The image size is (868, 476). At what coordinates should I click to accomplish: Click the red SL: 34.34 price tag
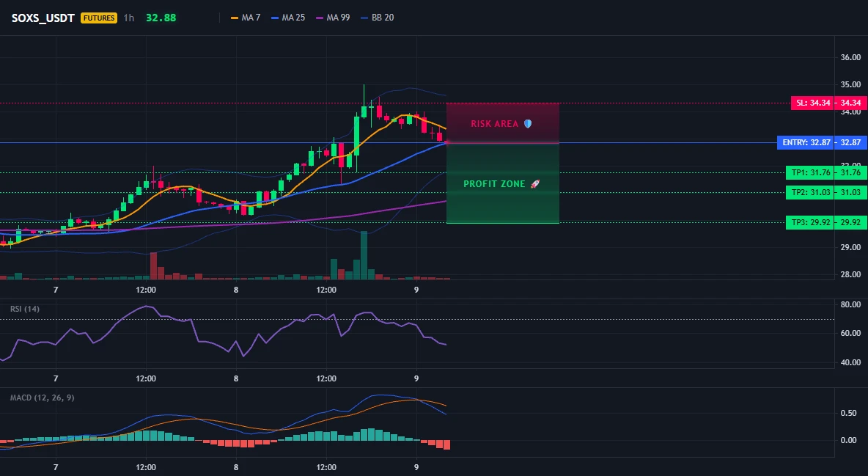[x=812, y=103]
